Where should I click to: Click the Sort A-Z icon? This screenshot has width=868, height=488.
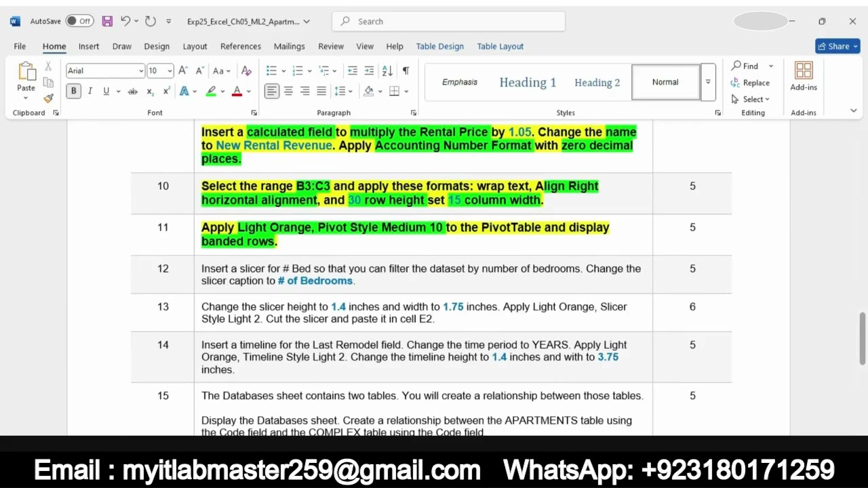(x=387, y=70)
